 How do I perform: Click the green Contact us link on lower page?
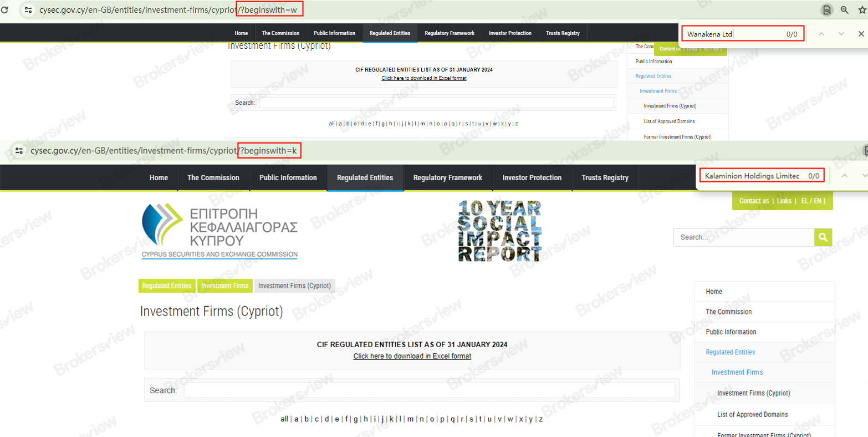pos(754,201)
